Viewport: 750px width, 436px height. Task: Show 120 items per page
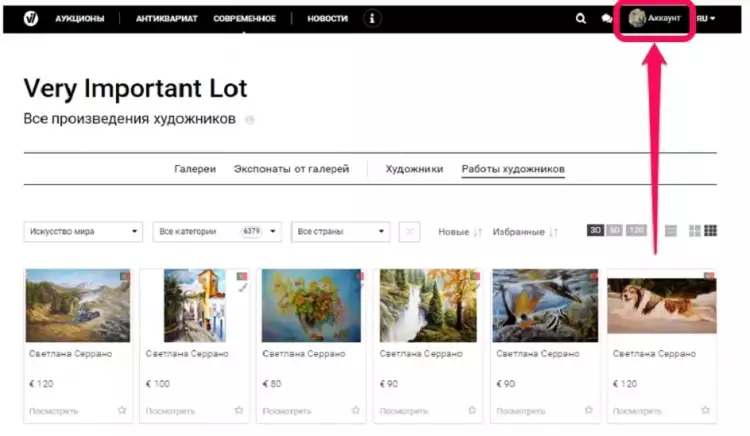click(637, 230)
